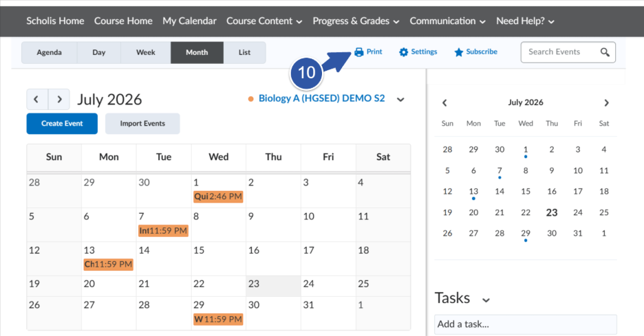Collapse the Tasks section chevron
The height and width of the screenshot is (336, 644).
486,300
